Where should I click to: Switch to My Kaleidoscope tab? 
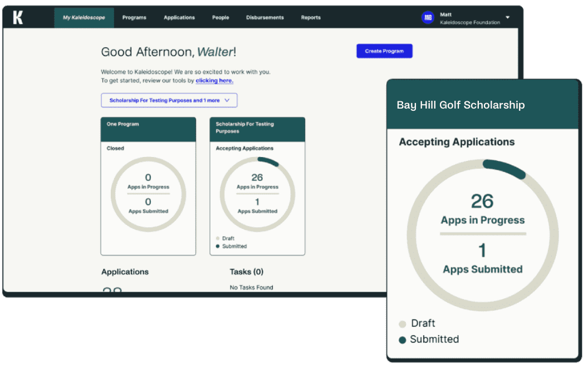pos(84,18)
